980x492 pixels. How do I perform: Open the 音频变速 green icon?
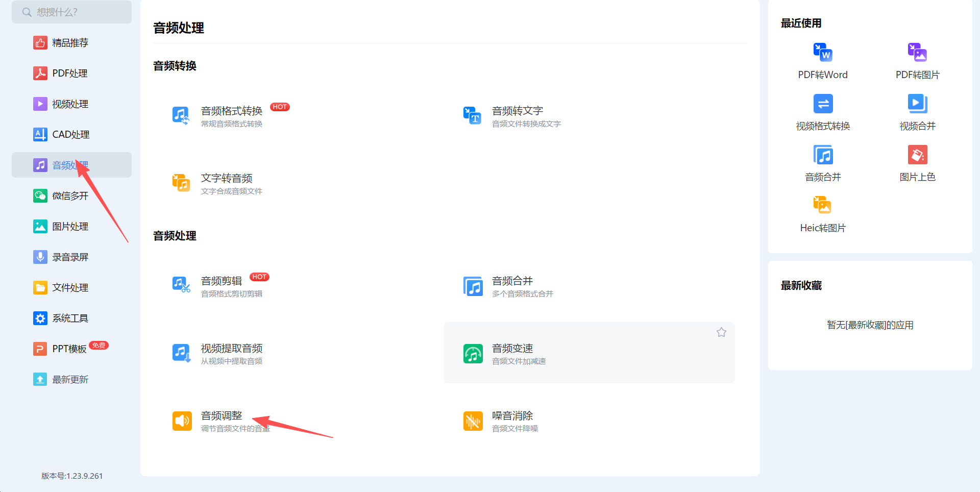(473, 354)
